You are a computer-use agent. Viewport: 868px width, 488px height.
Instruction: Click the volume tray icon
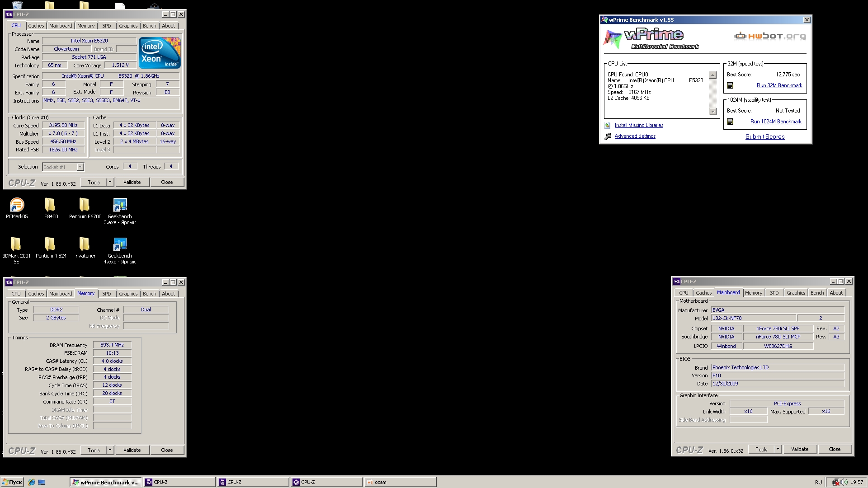(x=844, y=482)
